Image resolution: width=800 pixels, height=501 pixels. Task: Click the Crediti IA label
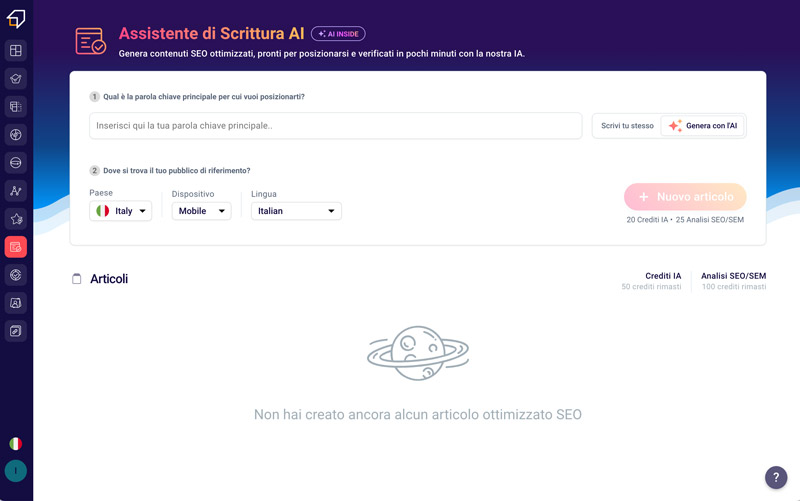click(663, 276)
